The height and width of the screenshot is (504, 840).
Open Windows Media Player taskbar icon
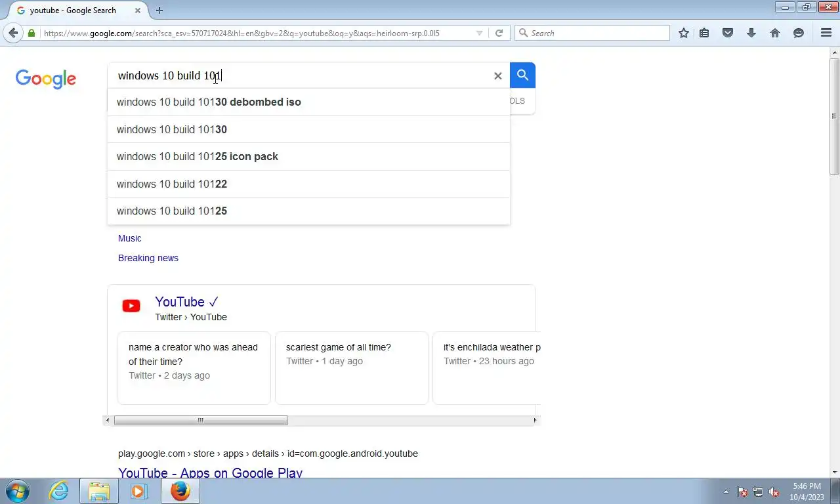[x=138, y=491]
